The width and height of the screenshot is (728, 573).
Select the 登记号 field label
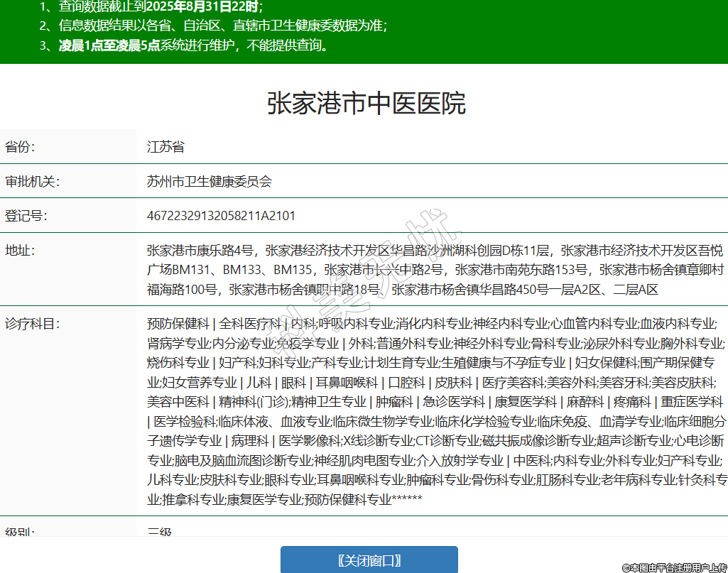[x=26, y=215]
